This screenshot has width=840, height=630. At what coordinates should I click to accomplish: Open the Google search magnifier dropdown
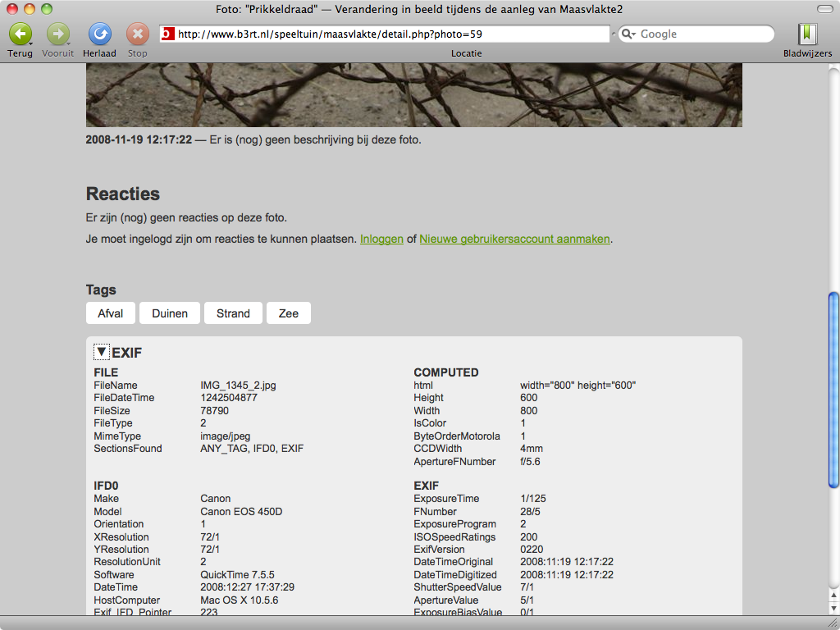pyautogui.click(x=628, y=34)
